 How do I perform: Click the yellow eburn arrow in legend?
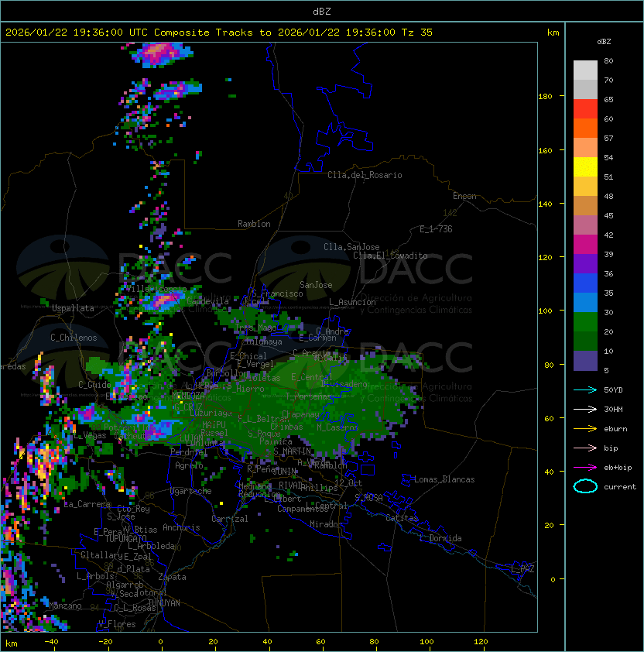coord(585,428)
